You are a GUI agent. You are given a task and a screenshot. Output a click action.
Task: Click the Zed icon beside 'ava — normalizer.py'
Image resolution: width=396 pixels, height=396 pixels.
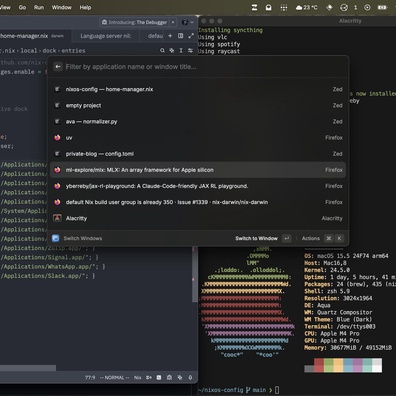click(57, 122)
